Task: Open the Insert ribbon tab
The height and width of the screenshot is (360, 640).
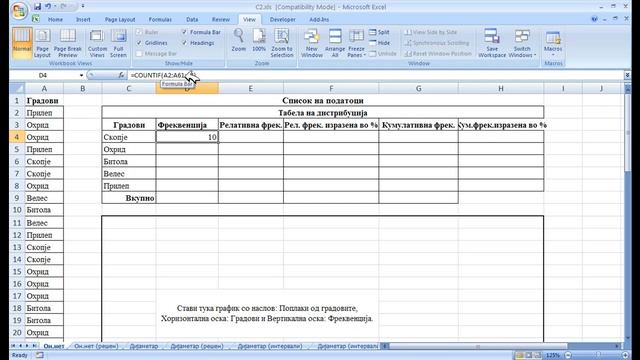Action: coord(83,20)
